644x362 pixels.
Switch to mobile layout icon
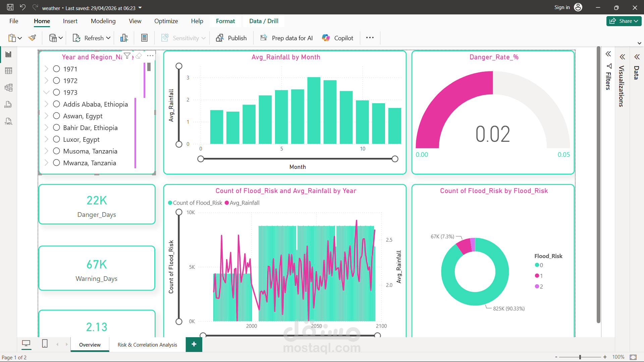(45, 344)
